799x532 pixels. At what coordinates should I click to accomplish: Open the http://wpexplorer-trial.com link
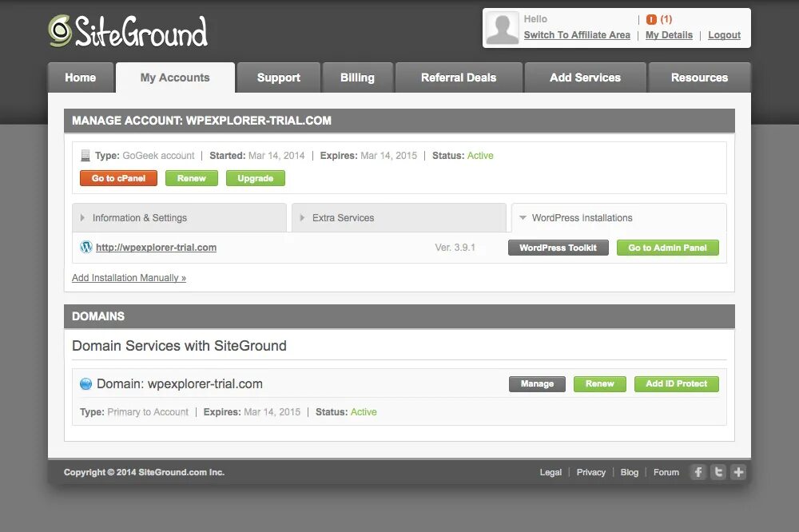point(156,247)
